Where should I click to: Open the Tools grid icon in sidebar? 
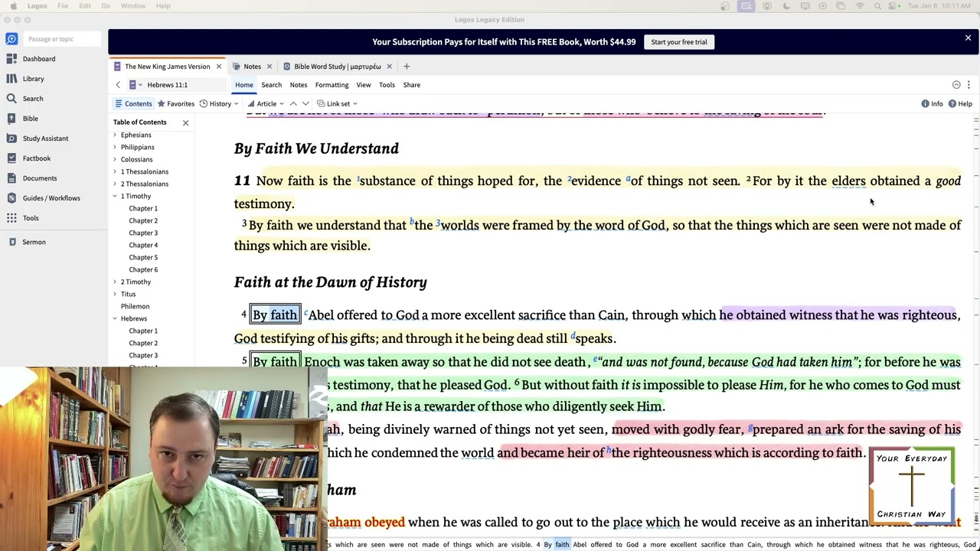coord(11,218)
